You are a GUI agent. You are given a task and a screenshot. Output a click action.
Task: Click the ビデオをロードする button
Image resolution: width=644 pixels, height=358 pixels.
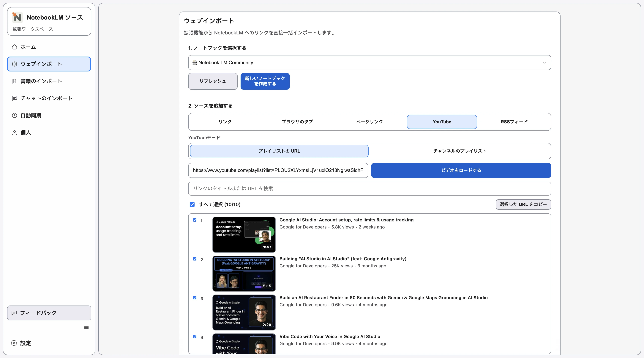(x=461, y=170)
